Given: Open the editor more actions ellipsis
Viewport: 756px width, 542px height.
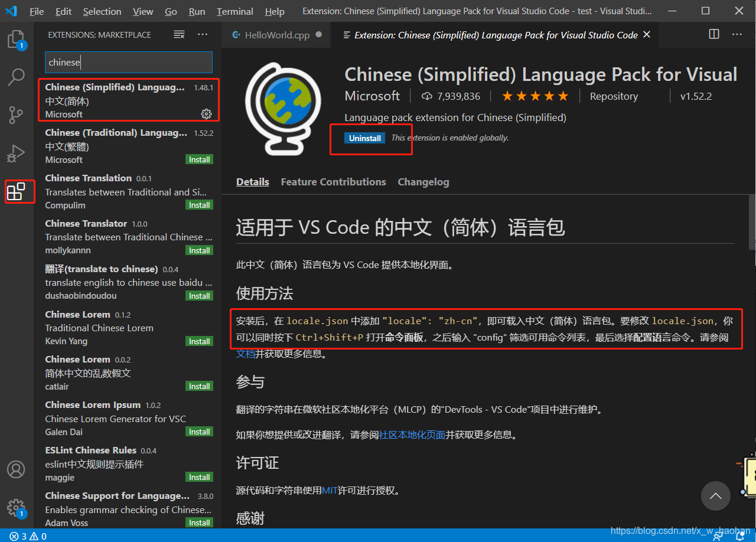Looking at the screenshot, I should point(737,34).
